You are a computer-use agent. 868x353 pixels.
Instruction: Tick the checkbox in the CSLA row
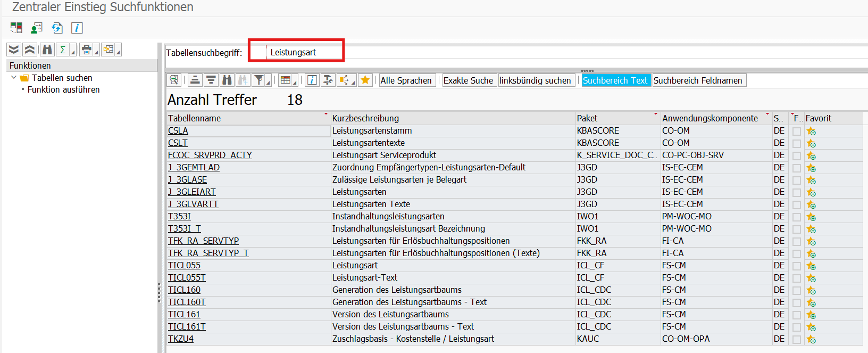click(x=796, y=131)
